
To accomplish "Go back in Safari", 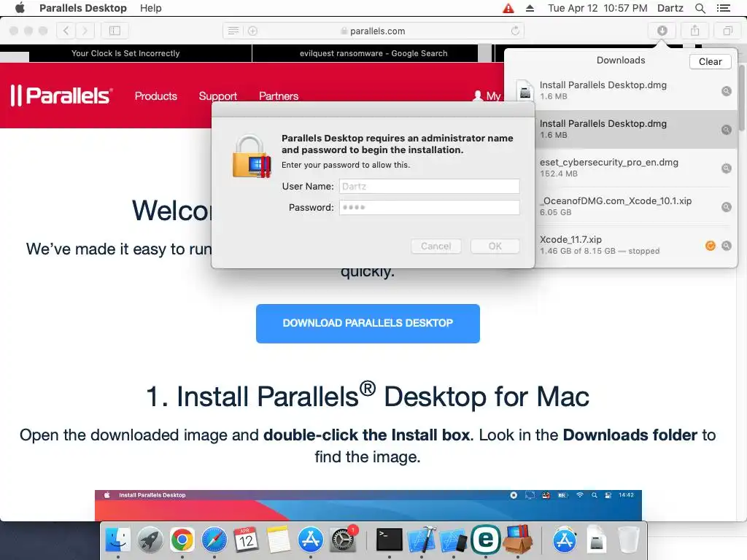I will 66,31.
